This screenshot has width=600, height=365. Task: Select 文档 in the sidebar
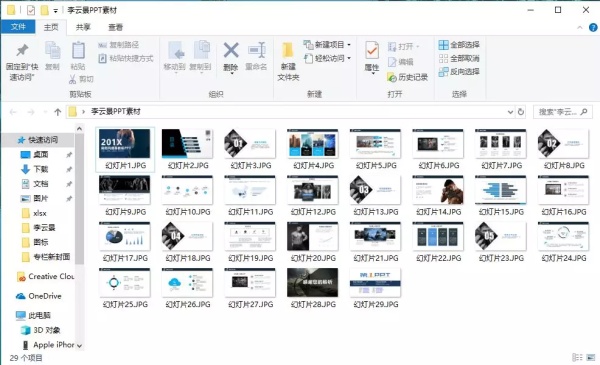click(34, 184)
